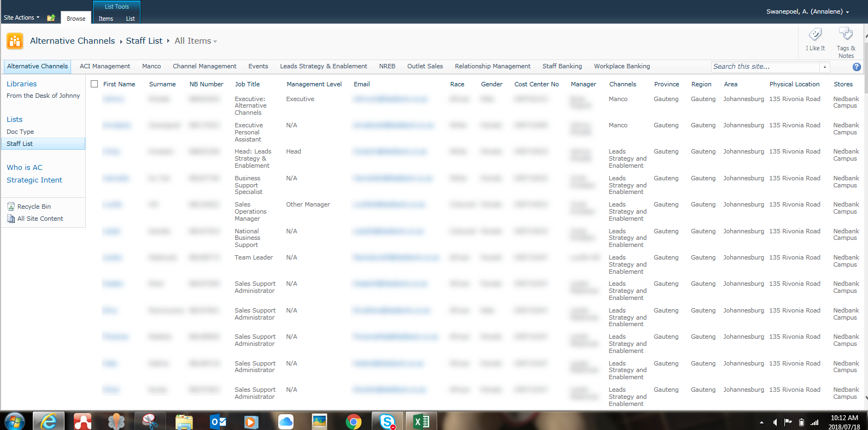Open Excel from the taskbar
Screen dimensions: 868x430
(421, 421)
